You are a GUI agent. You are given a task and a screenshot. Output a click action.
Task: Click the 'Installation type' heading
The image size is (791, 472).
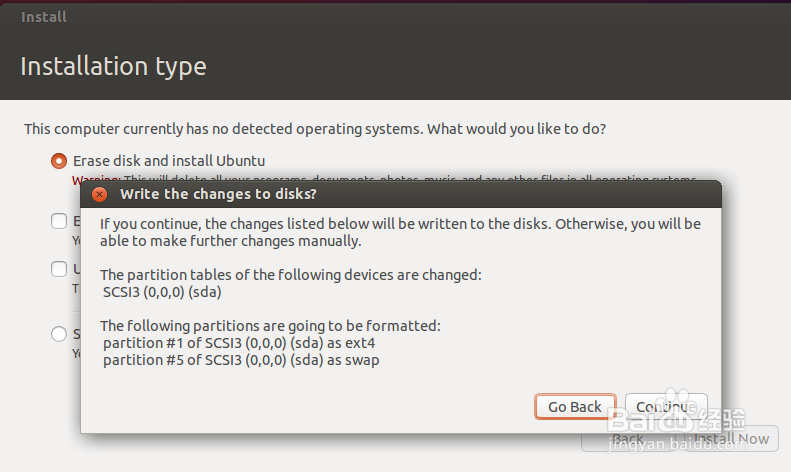tap(114, 66)
